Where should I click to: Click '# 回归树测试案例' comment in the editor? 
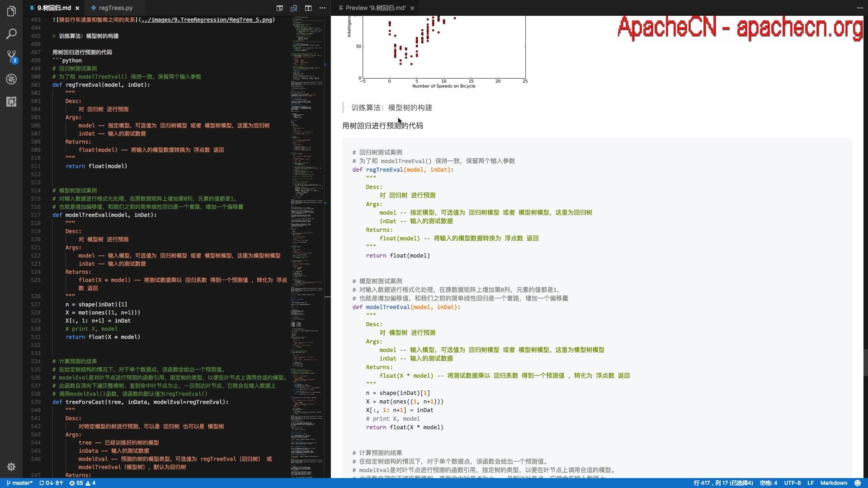click(x=75, y=69)
